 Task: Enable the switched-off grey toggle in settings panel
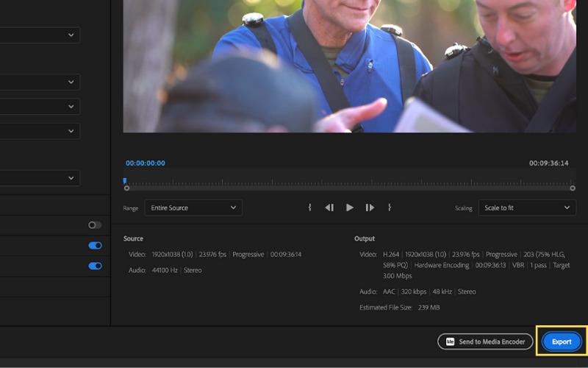click(x=95, y=225)
